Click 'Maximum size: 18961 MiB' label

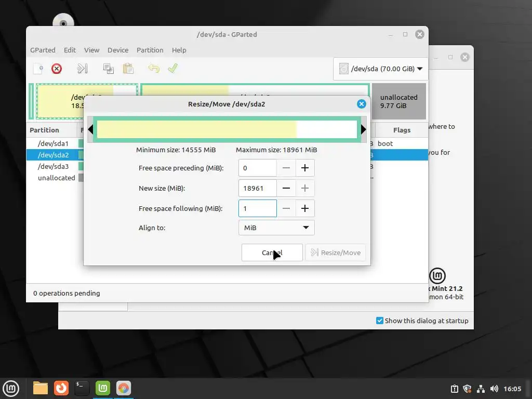pyautogui.click(x=276, y=150)
